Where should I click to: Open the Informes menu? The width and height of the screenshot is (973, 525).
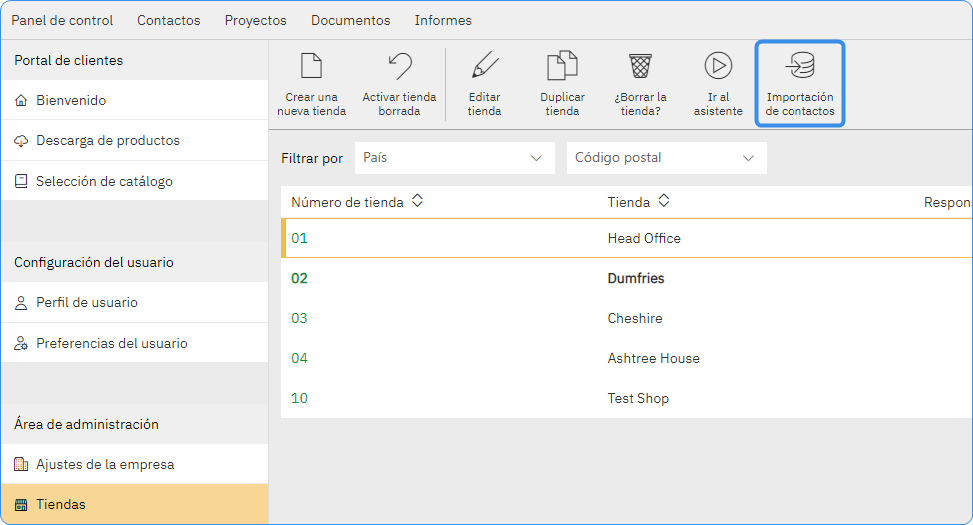[x=441, y=20]
